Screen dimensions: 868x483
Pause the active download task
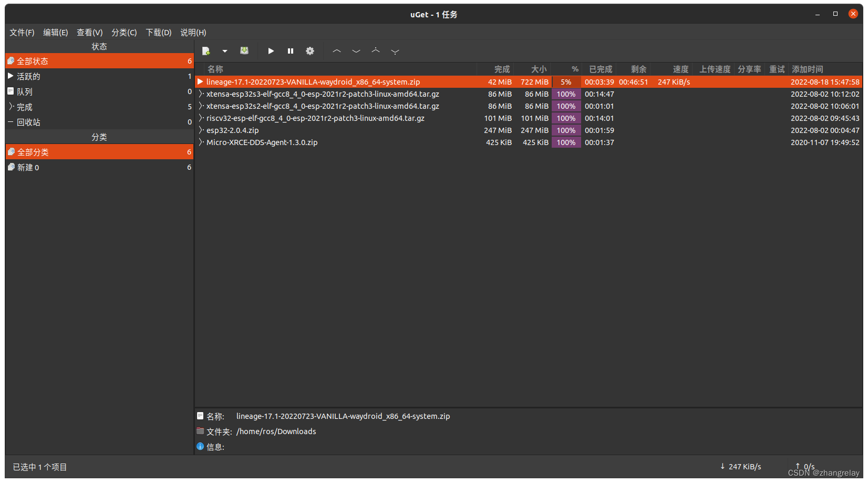(x=290, y=50)
